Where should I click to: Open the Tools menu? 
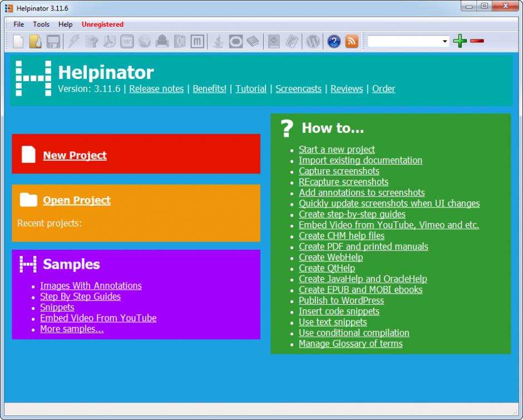[x=41, y=24]
